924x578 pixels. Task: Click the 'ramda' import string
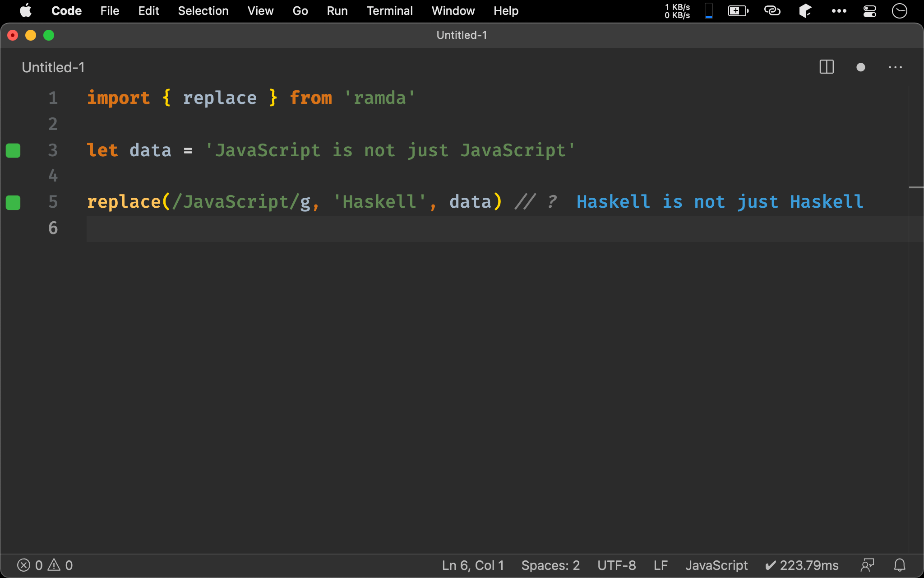click(379, 98)
